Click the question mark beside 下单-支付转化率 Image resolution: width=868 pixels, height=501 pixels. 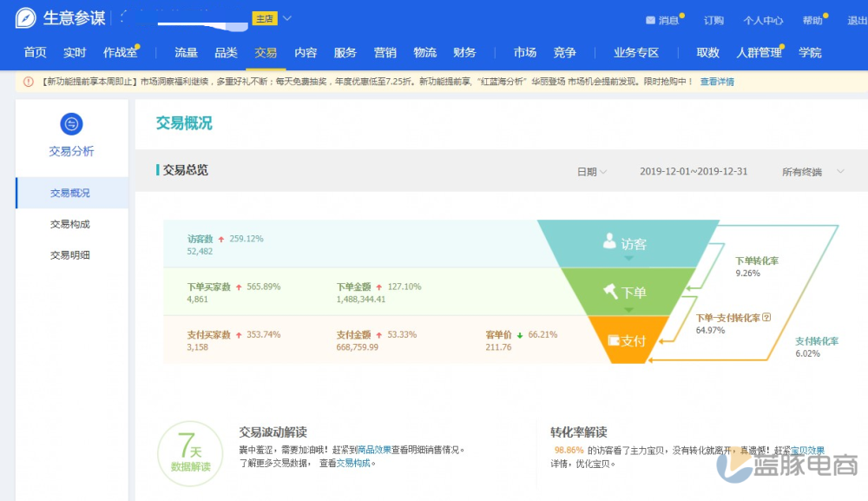coord(766,317)
